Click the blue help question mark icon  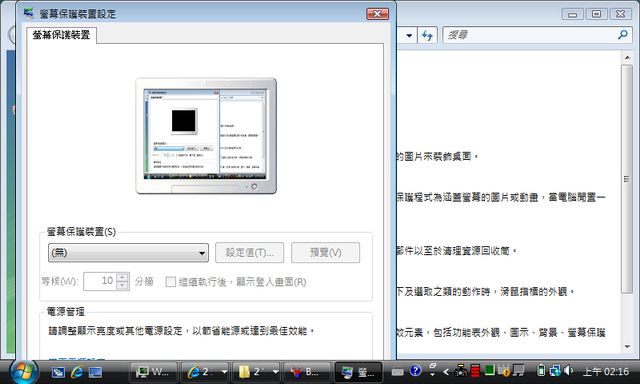point(416,371)
